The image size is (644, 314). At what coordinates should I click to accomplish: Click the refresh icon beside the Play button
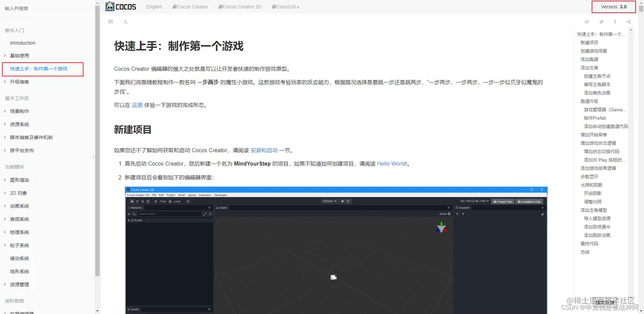coord(349,201)
